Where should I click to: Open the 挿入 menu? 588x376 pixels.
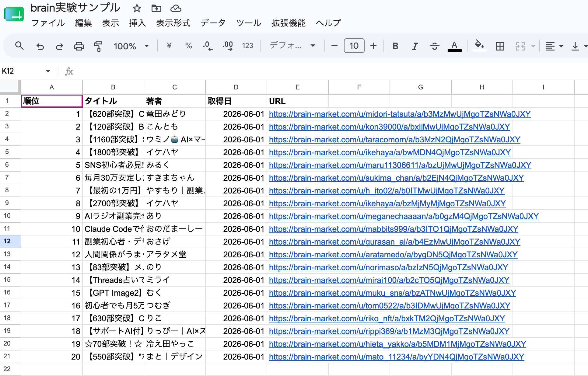pyautogui.click(x=138, y=23)
